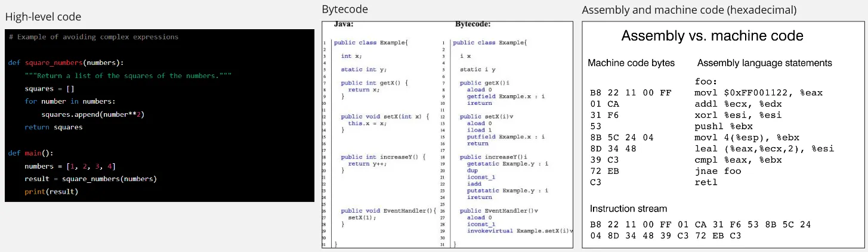Click the statement "retl"
The width and height of the screenshot is (868, 252).
(706, 182)
